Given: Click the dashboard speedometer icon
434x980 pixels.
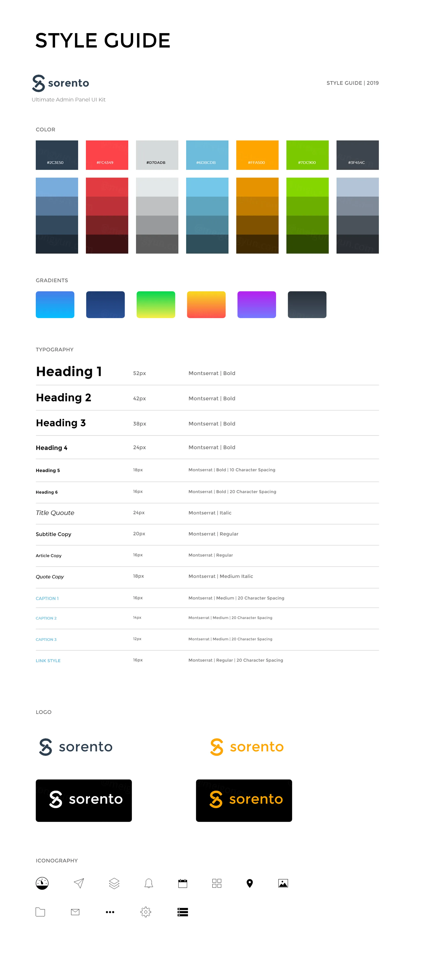Looking at the screenshot, I should point(42,883).
